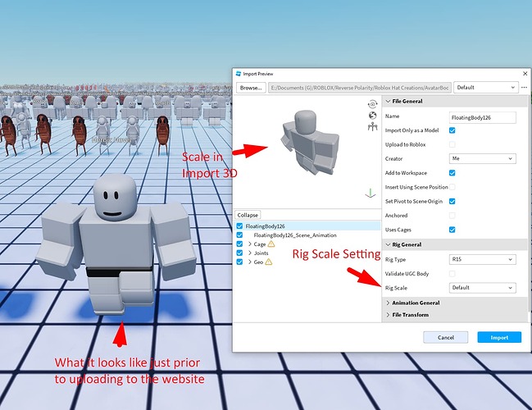Open the Rig Scale dropdown
Screen dimensions: 532x410
click(482, 288)
